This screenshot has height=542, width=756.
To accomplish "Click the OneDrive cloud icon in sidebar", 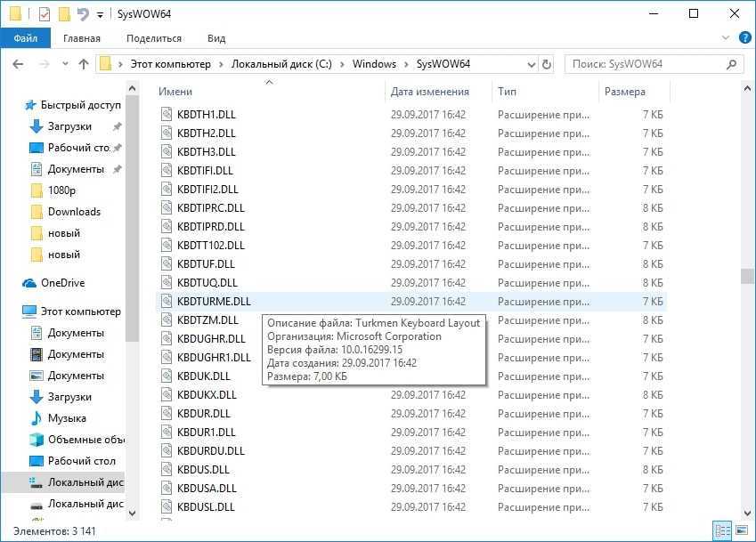I will (29, 283).
